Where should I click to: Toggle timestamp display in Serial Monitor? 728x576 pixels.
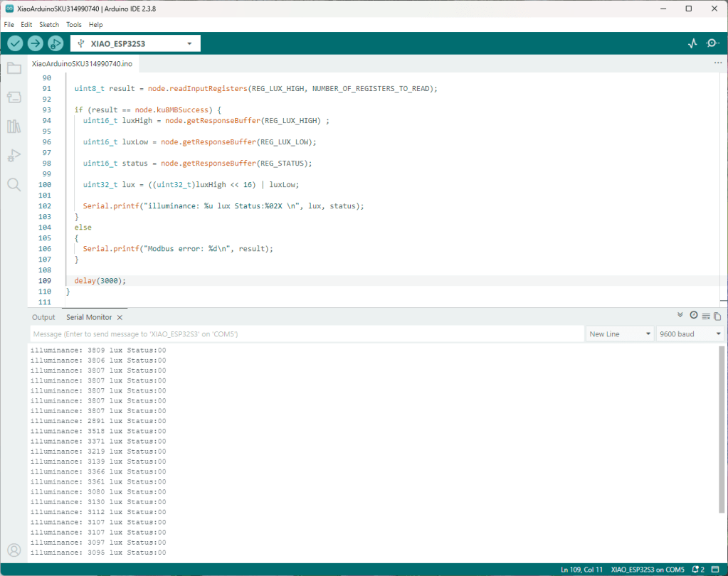point(693,315)
